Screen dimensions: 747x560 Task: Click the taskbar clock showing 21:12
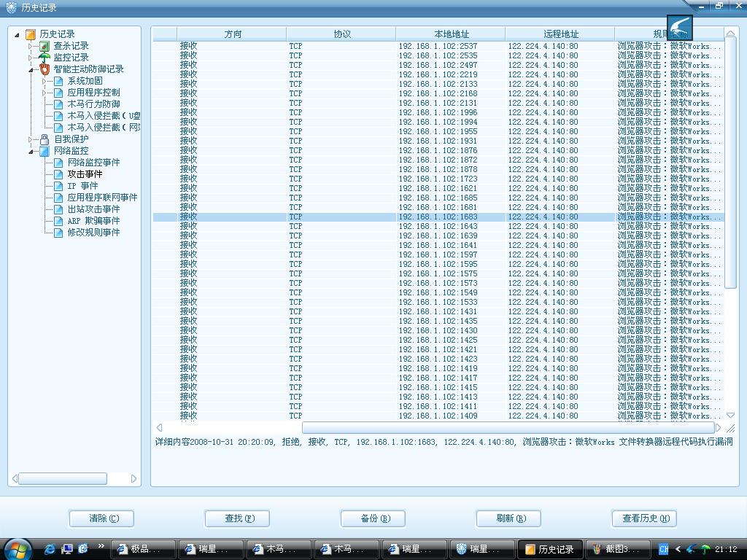pyautogui.click(x=727, y=549)
